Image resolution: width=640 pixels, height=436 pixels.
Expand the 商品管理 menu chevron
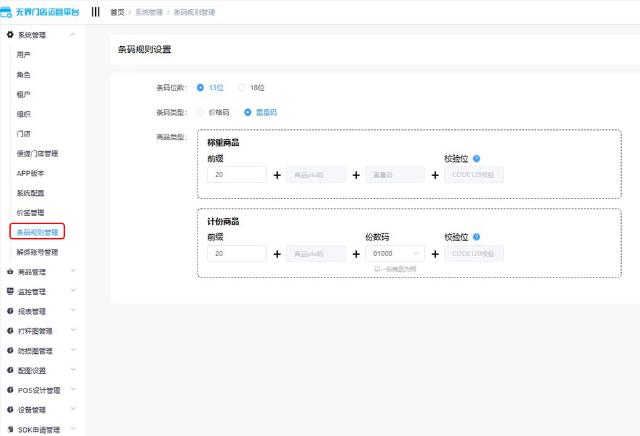[x=73, y=271]
